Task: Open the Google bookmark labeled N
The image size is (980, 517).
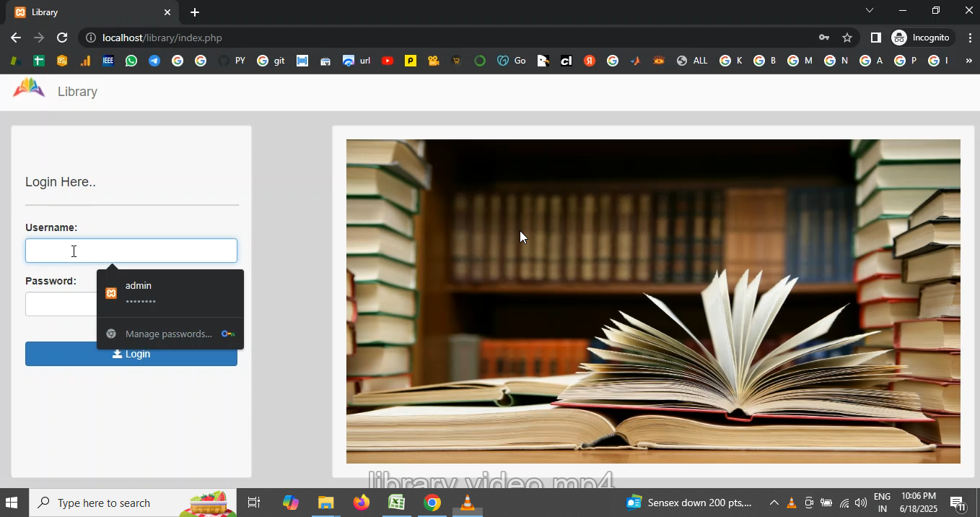Action: click(836, 61)
